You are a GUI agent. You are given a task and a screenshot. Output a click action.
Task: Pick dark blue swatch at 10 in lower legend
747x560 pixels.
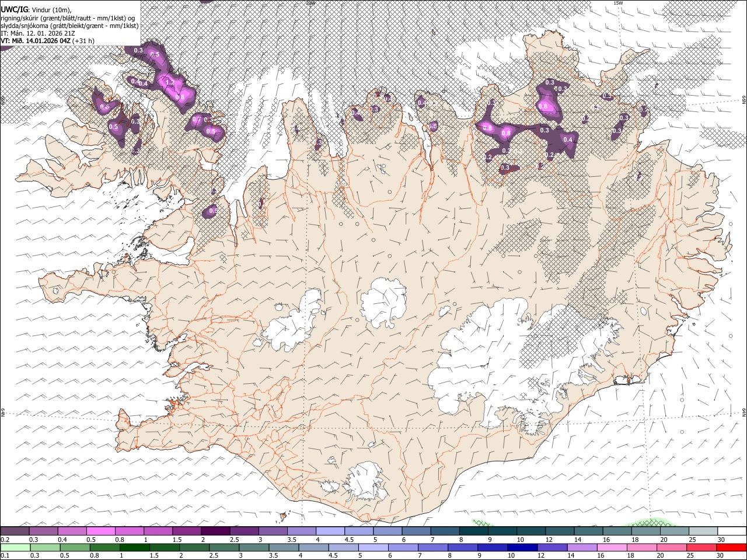(x=521, y=547)
